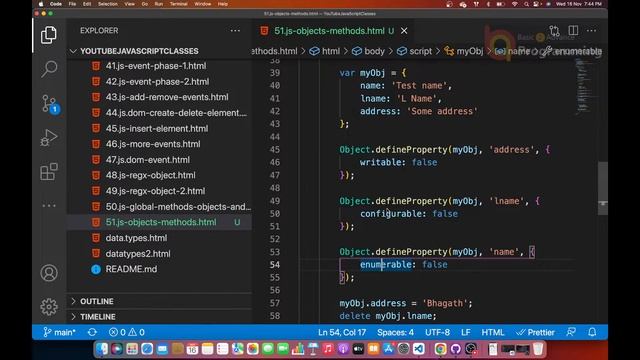Open the File menu
Viewport: 640px width, 360px height.
(72, 4)
